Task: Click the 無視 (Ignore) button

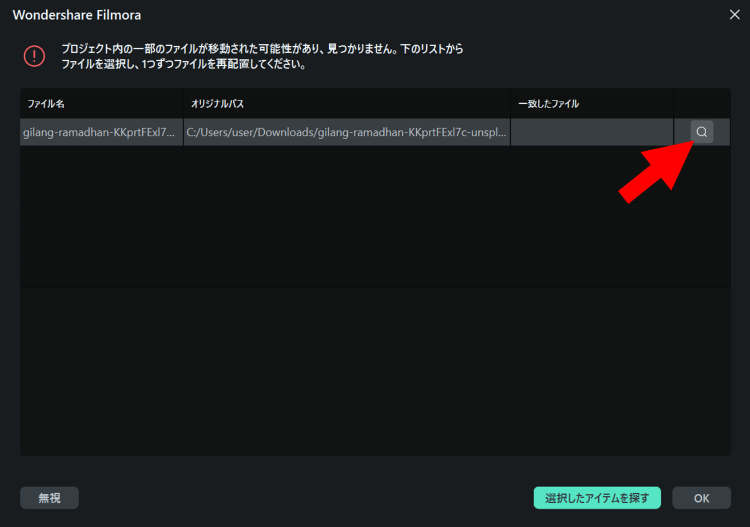Action: [49, 498]
